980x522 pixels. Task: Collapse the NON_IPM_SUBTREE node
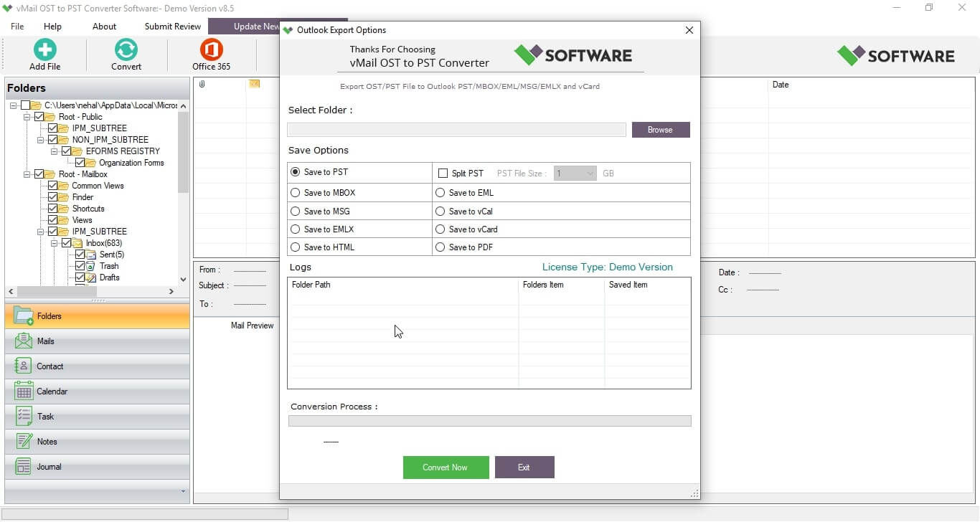pos(41,140)
